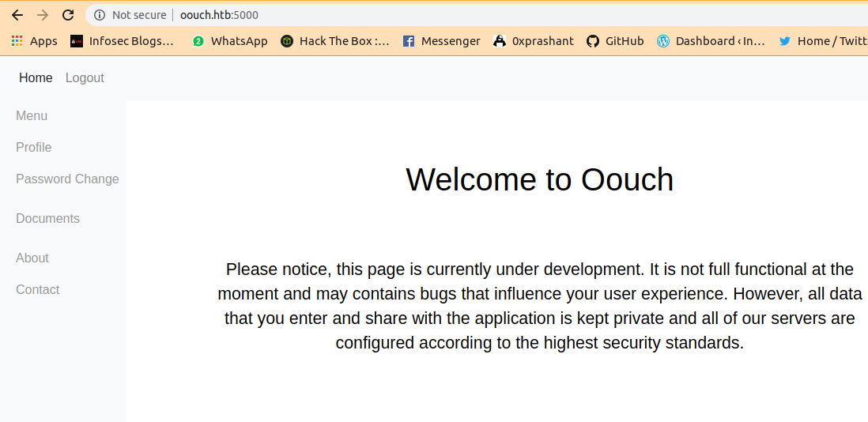Open the Infosec Blogs bookmark
868x422 pixels.
click(123, 41)
